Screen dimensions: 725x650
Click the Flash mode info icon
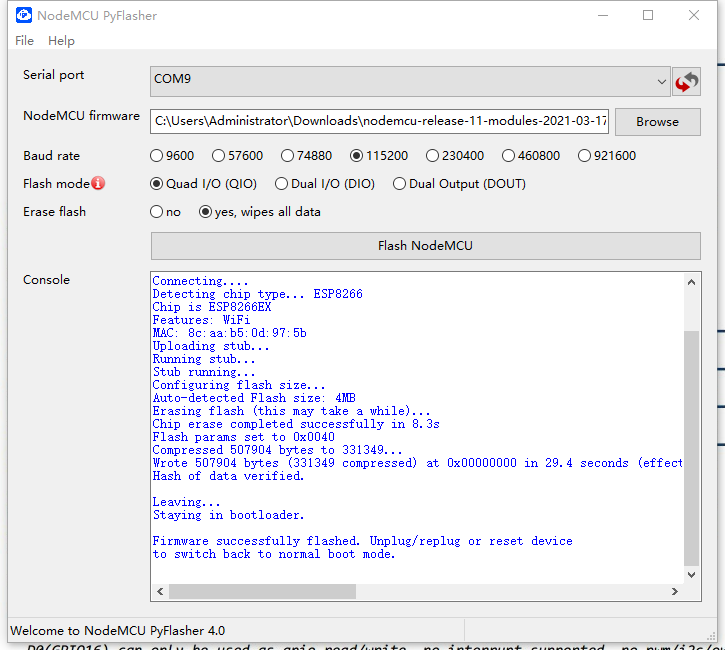pos(98,183)
